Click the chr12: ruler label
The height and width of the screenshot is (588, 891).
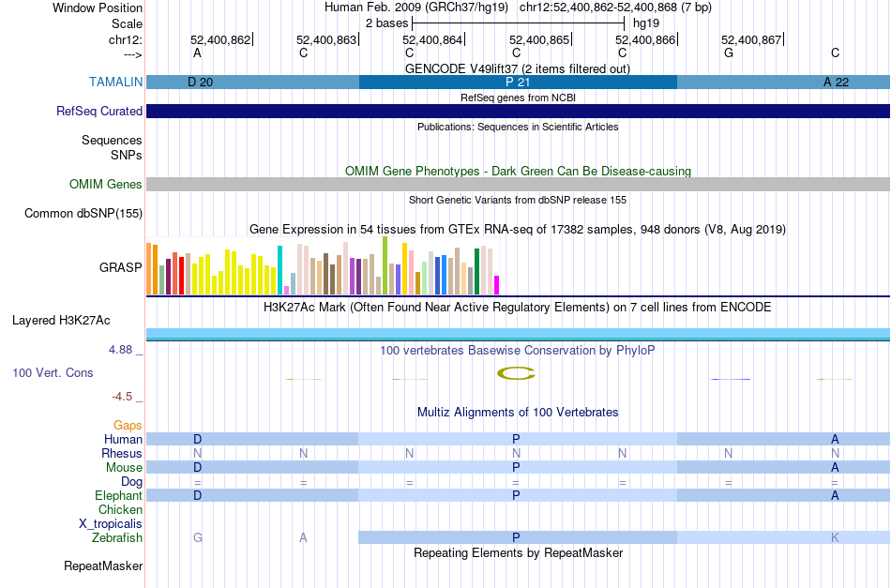pos(126,39)
